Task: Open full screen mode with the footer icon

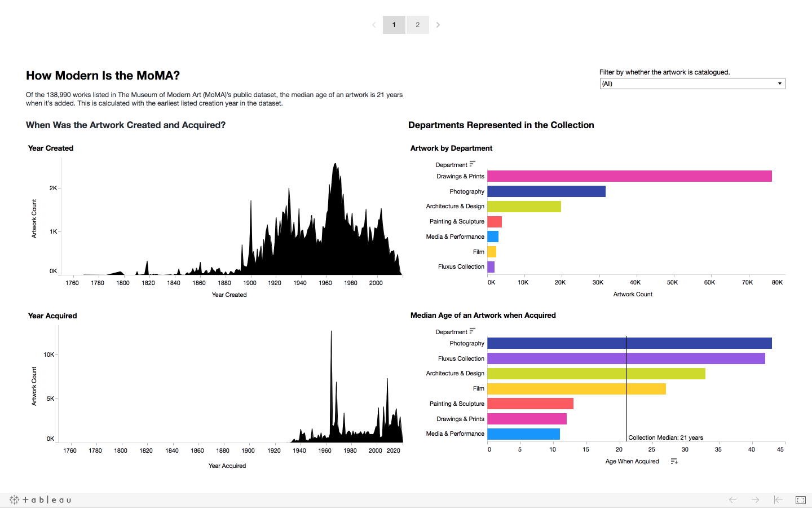Action: click(801, 500)
